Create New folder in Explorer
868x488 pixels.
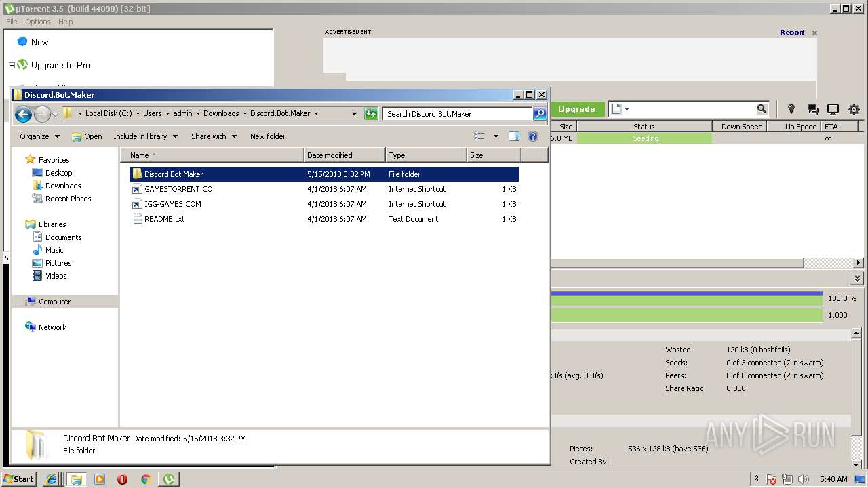[x=268, y=136]
